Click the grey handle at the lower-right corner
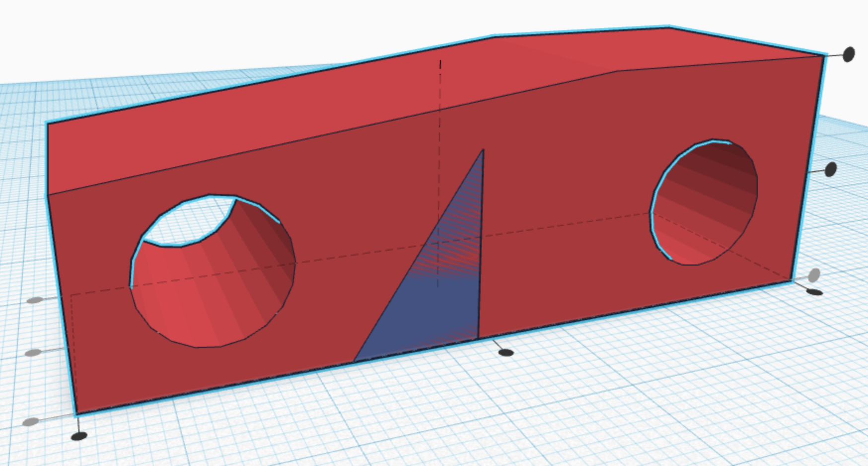The width and height of the screenshot is (868, 466). 814,275
